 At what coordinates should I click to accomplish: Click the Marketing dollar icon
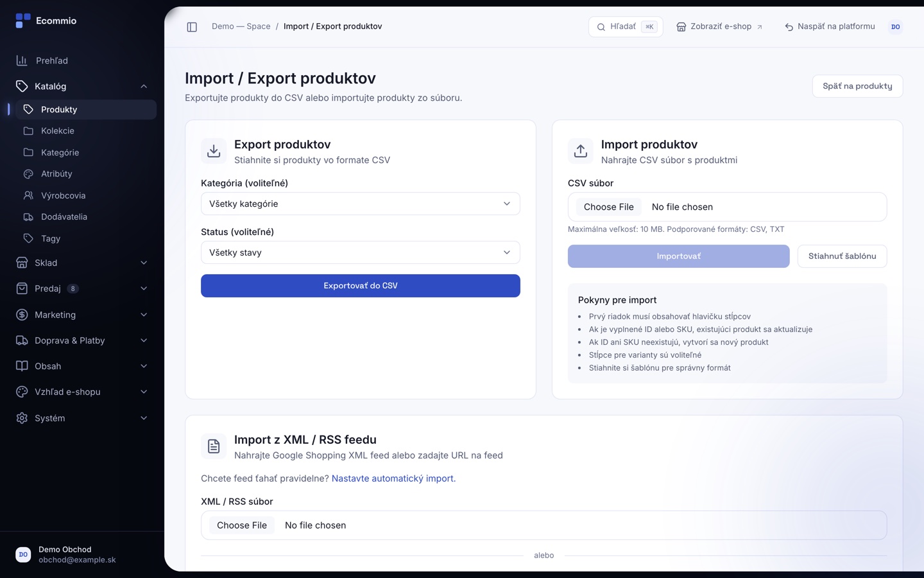[x=22, y=315]
